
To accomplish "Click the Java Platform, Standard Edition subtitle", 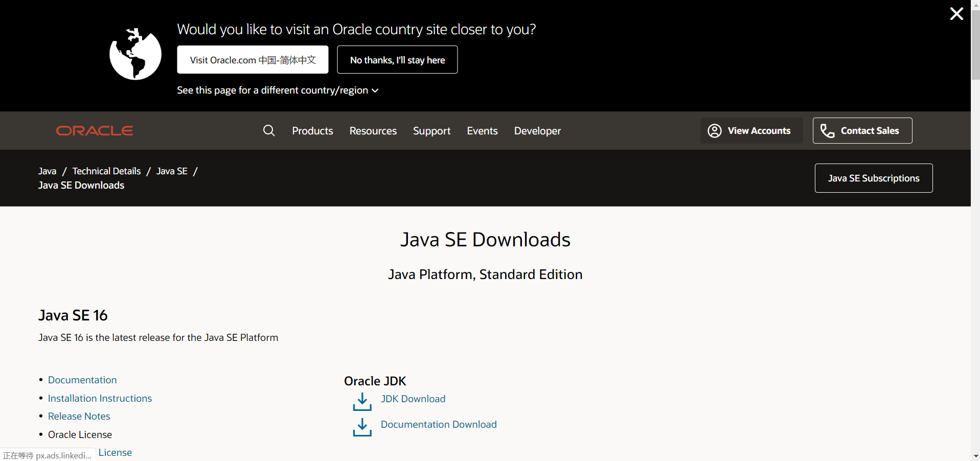I will (x=485, y=274).
